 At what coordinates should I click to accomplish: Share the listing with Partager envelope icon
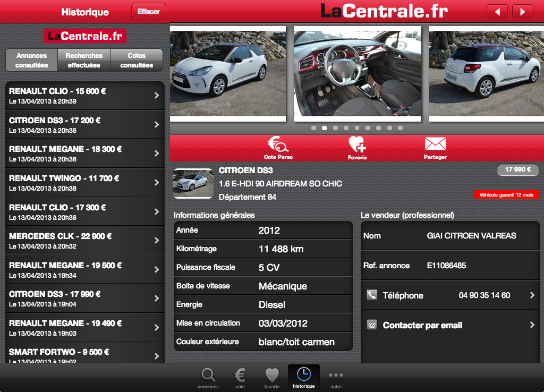click(435, 148)
